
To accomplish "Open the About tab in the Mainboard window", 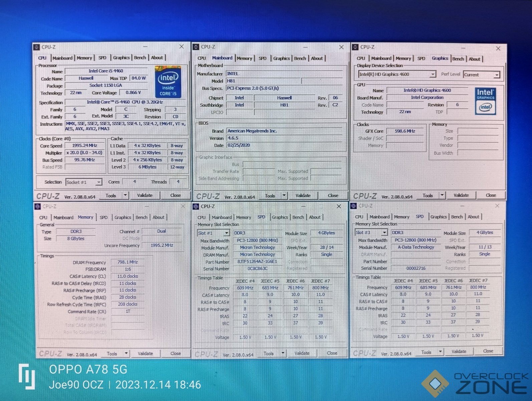I will click(317, 58).
